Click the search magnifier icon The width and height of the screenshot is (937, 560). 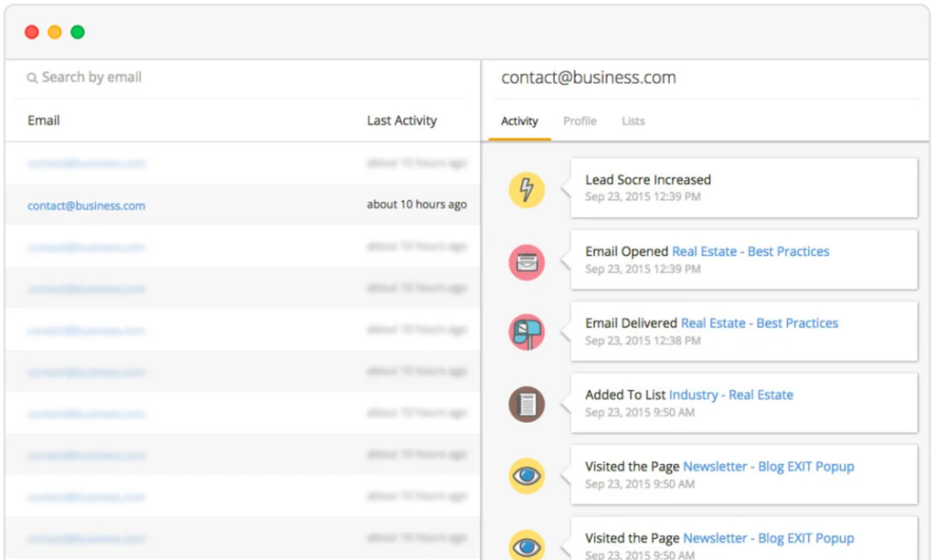pyautogui.click(x=32, y=78)
